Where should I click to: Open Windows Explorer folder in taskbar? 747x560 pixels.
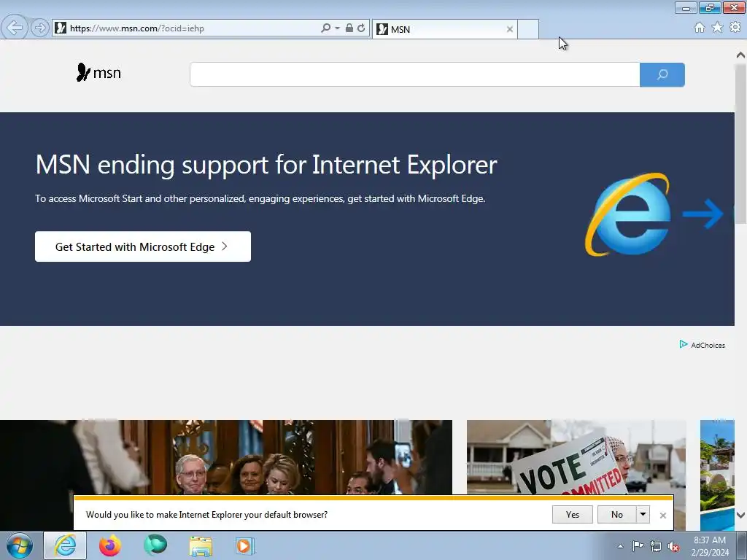pos(201,546)
